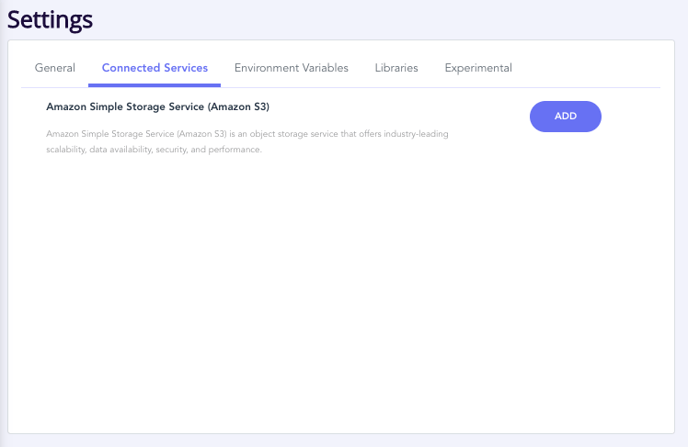The image size is (688, 447).
Task: Switch to the Environment Variables tab
Action: click(291, 68)
